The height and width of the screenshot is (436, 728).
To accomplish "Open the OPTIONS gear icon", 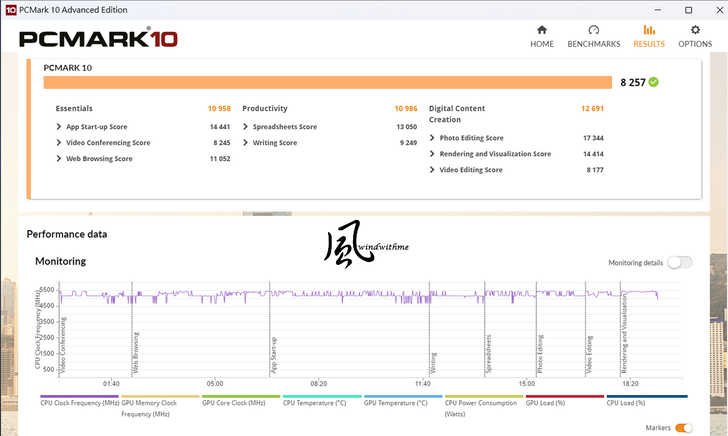I will click(695, 30).
